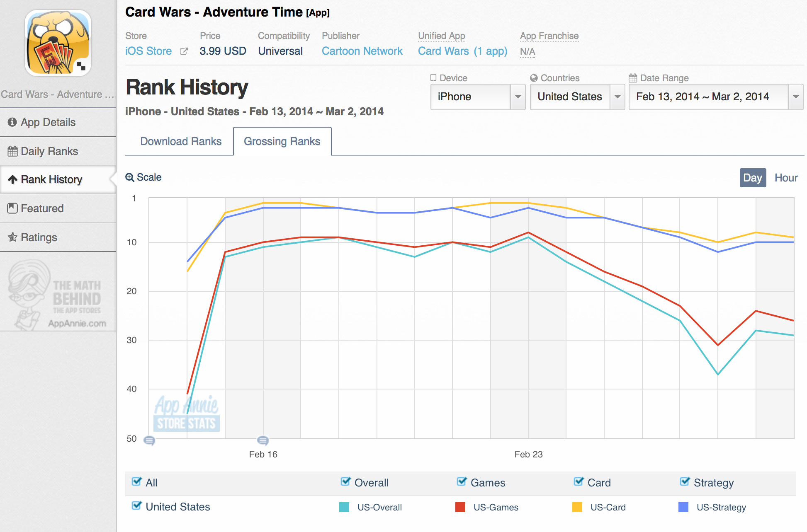
Task: Toggle the Card checkbox
Action: pos(579,481)
